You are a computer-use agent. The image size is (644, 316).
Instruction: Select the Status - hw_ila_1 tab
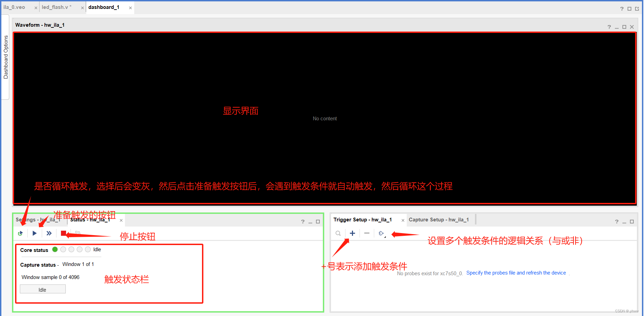(x=90, y=220)
